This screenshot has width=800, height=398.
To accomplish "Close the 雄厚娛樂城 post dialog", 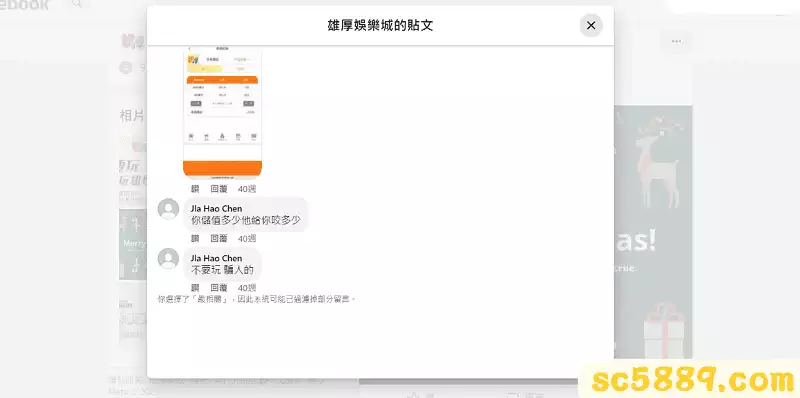I will pos(591,26).
